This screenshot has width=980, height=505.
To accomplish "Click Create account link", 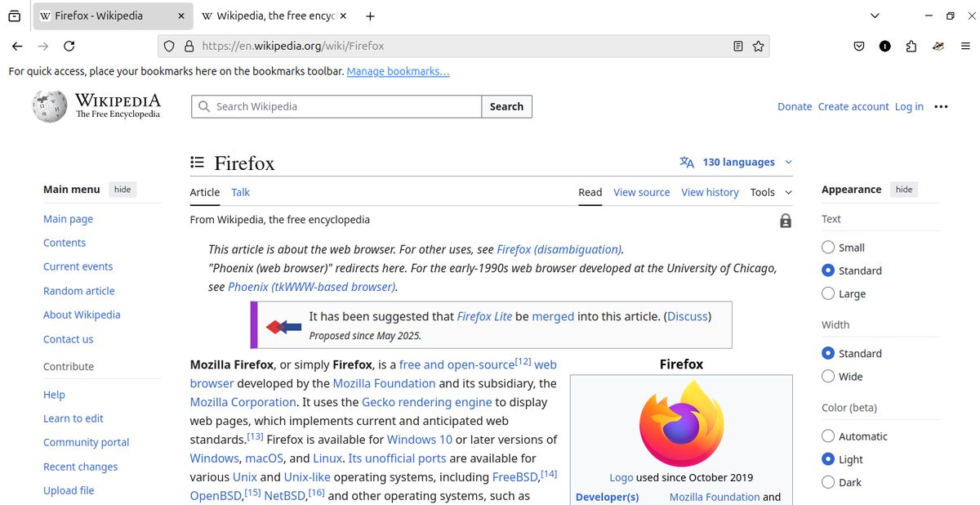I will coord(853,106).
